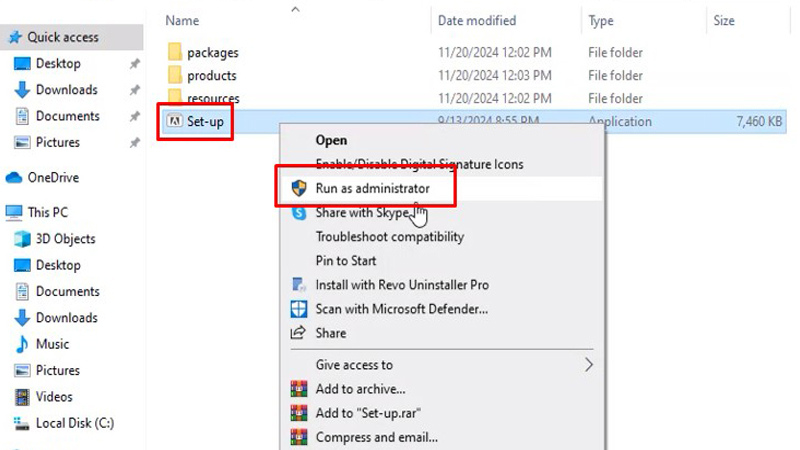Screen dimensions: 800x450
Task: Click the Videos film icon
Action: point(22,397)
